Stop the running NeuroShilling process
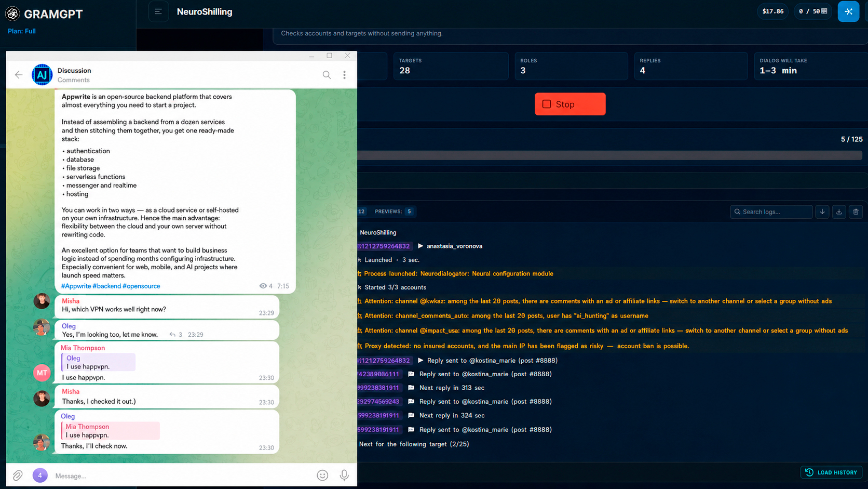The width and height of the screenshot is (868, 489). pos(570,104)
